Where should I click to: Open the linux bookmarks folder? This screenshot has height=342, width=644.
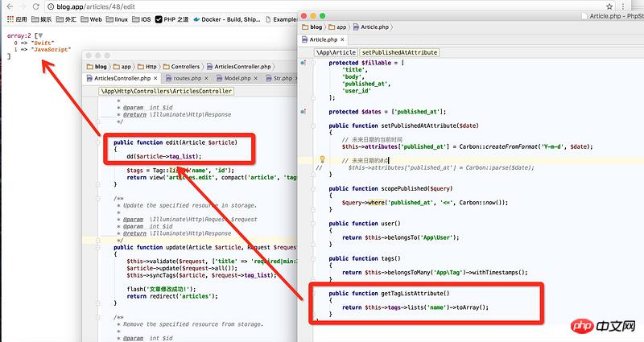pyautogui.click(x=116, y=19)
